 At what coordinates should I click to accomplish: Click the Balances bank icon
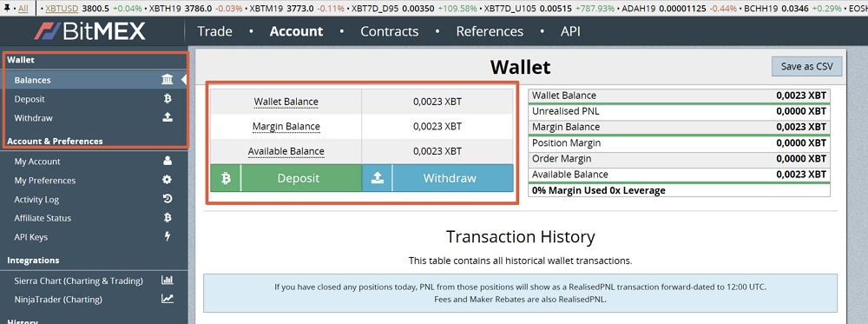point(168,80)
